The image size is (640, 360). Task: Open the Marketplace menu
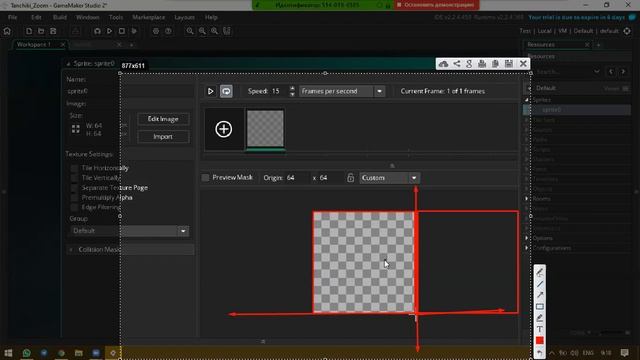pos(149,17)
